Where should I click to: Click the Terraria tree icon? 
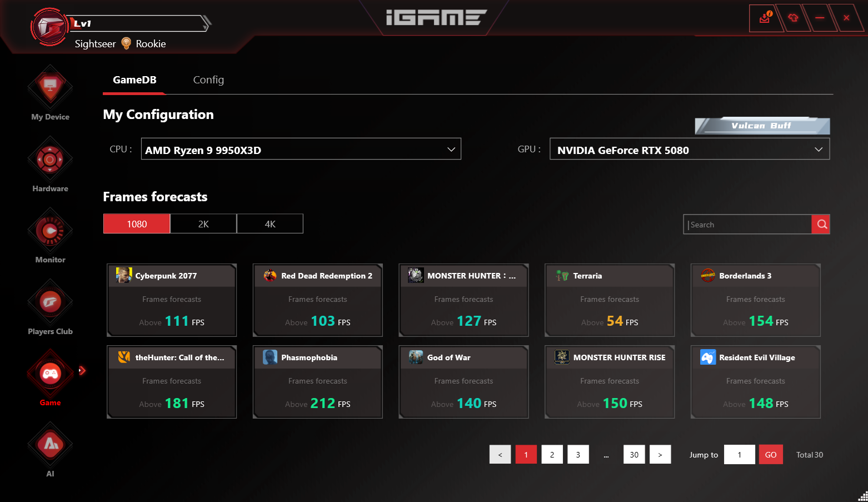tap(562, 275)
